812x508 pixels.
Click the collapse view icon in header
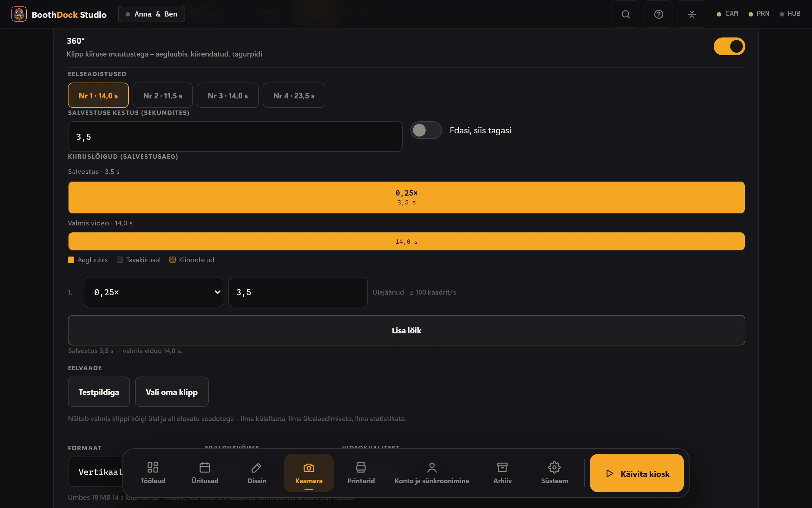(x=691, y=14)
